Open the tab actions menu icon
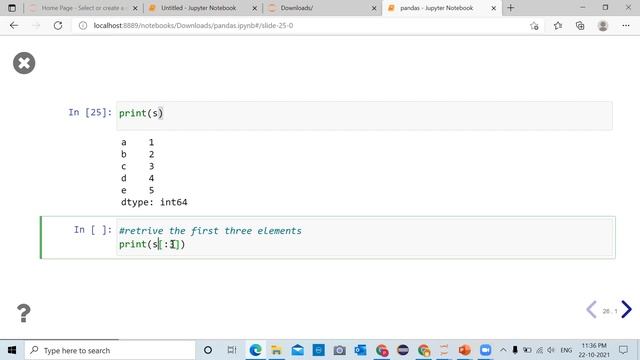640x360 pixels. click(x=12, y=8)
